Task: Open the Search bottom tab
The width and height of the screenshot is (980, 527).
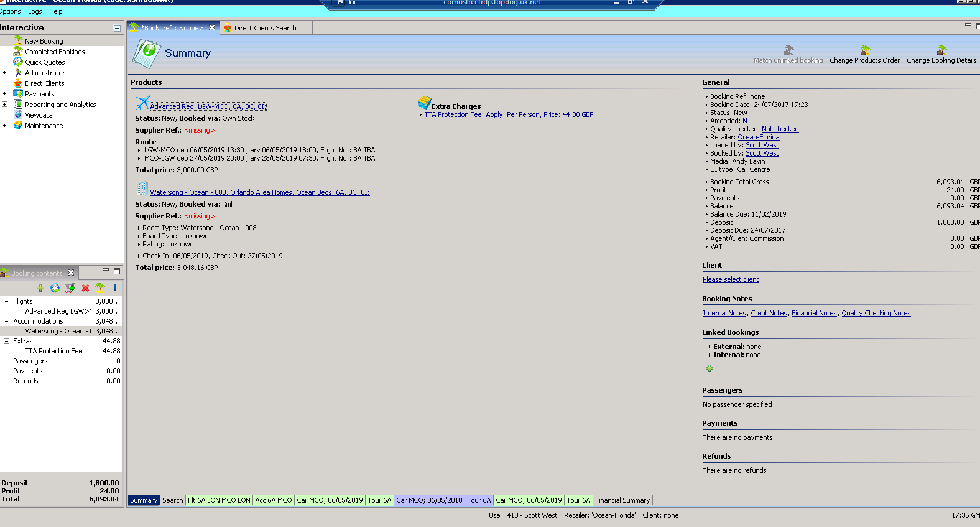Action: (x=173, y=500)
